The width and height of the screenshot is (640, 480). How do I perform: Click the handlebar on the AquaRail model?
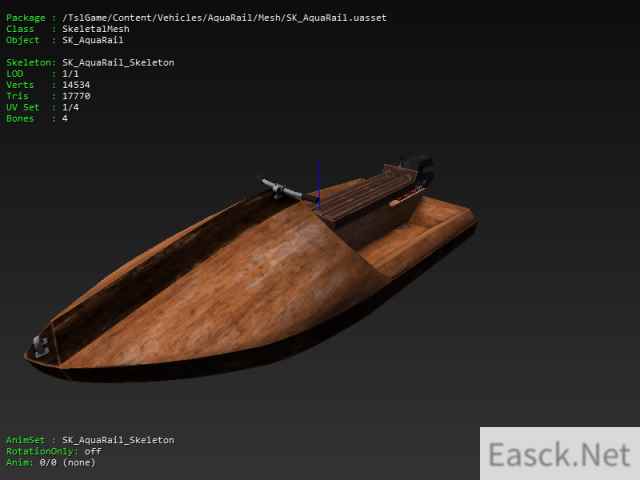click(281, 187)
